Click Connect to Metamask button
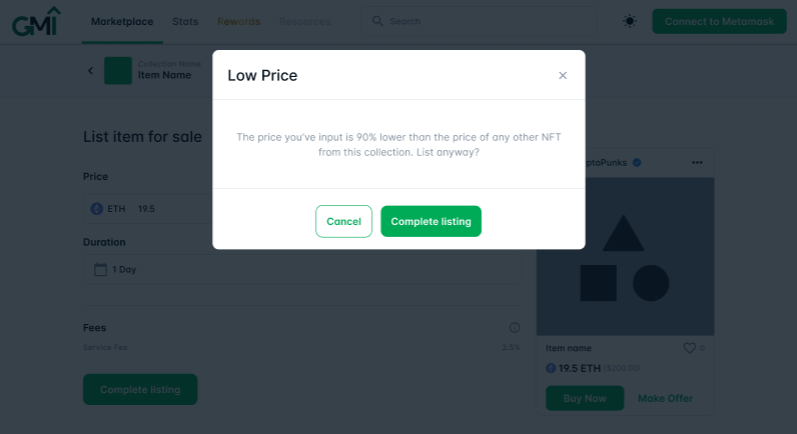Image resolution: width=797 pixels, height=434 pixels. pos(719,21)
